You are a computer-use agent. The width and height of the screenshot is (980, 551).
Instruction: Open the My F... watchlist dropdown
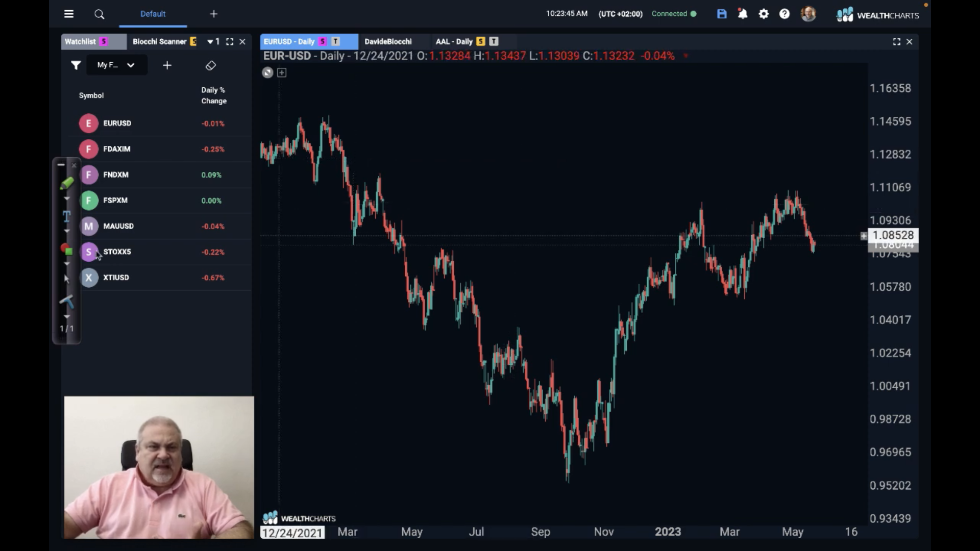[x=117, y=65]
